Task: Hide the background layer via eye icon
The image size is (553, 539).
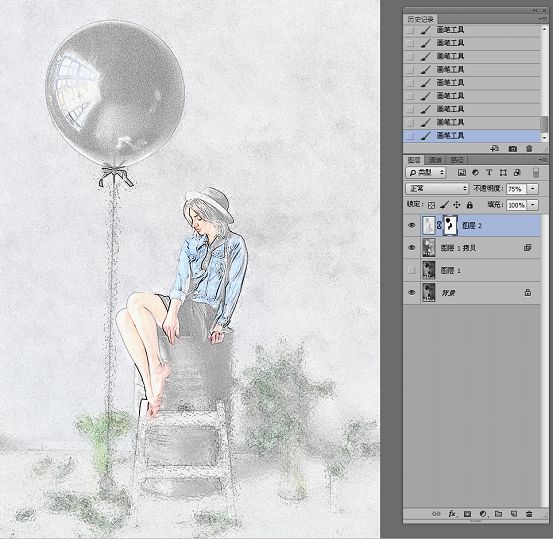Action: pyautogui.click(x=411, y=292)
